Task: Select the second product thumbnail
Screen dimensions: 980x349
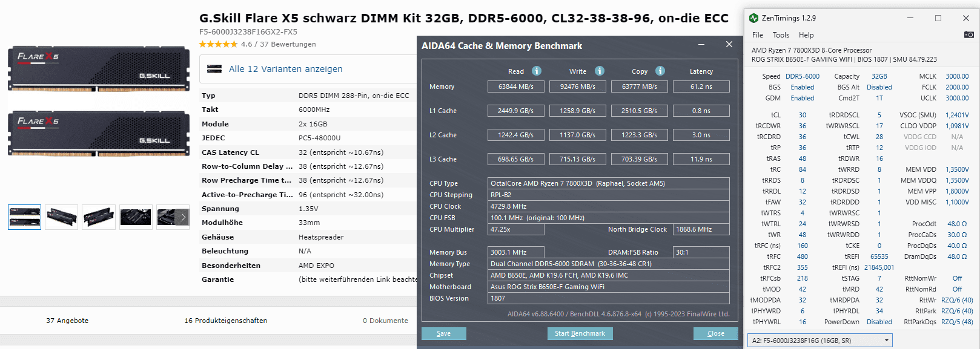Action: pyautogui.click(x=61, y=217)
